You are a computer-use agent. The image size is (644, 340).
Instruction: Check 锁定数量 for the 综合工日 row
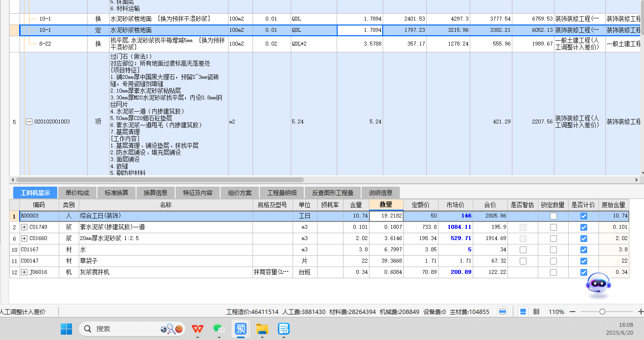coord(553,216)
